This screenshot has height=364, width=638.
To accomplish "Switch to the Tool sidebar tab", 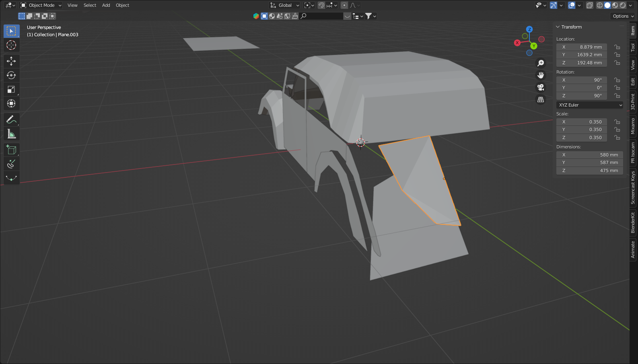I will pos(633,47).
